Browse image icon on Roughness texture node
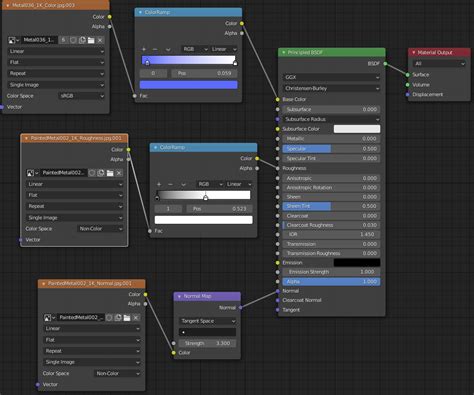Image resolution: width=474 pixels, height=395 pixels. (x=32, y=173)
